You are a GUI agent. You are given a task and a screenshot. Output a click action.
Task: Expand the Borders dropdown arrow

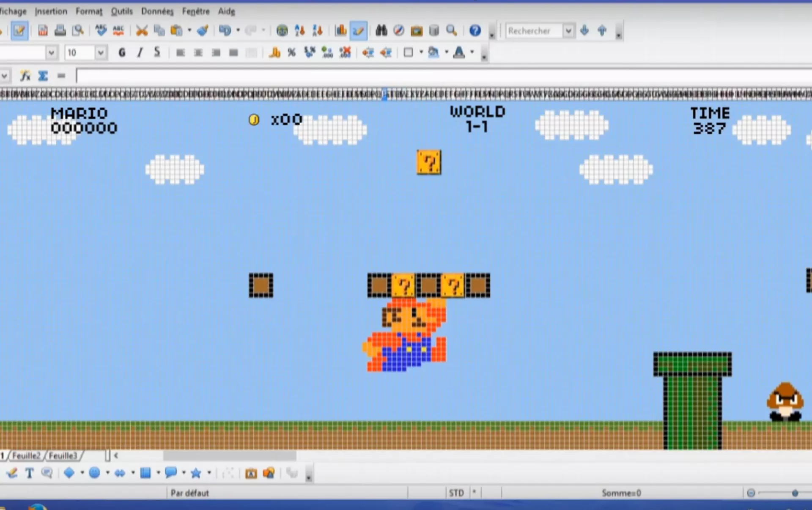(421, 52)
